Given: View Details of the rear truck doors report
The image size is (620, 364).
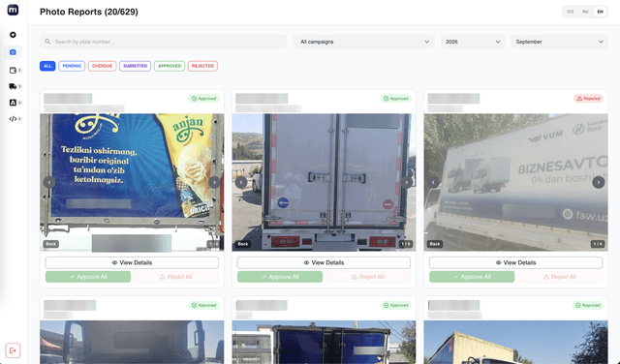Looking at the screenshot, I should click(324, 262).
